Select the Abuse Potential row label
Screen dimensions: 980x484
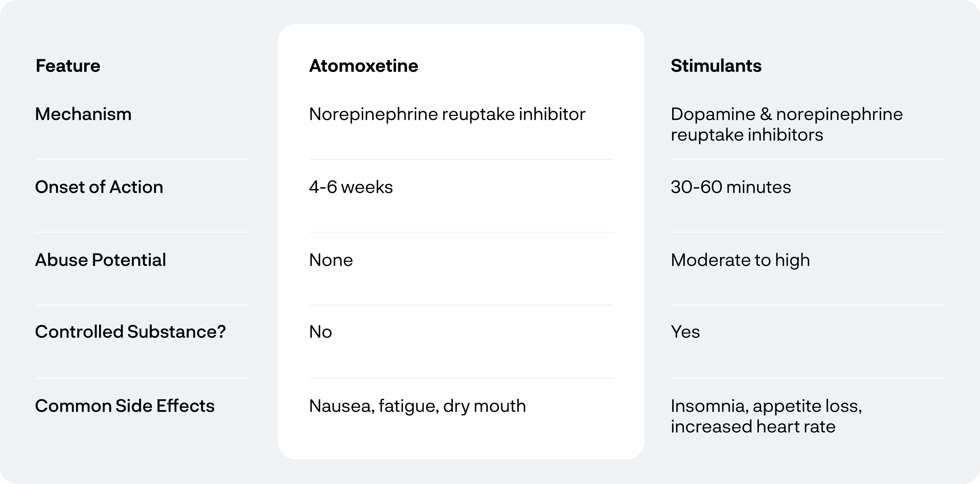point(101,260)
